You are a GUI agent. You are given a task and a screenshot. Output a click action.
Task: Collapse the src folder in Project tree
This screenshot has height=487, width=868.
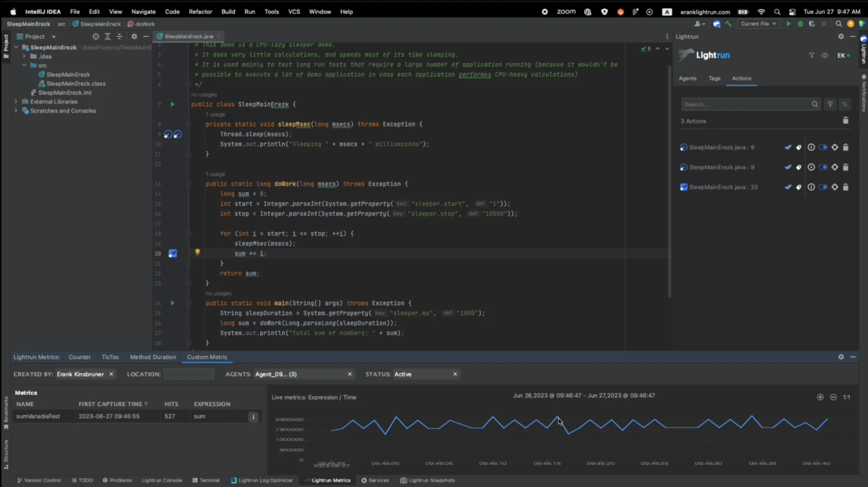[24, 65]
